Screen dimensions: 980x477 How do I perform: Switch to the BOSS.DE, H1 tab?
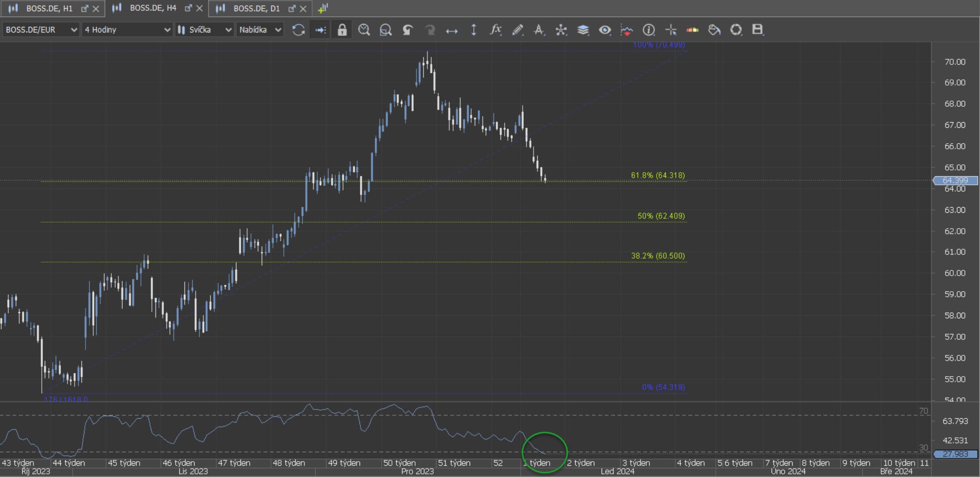[x=49, y=8]
